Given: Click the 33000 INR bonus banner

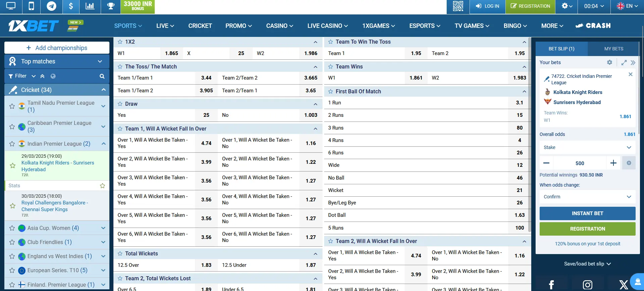Looking at the screenshot, I should (x=138, y=6).
